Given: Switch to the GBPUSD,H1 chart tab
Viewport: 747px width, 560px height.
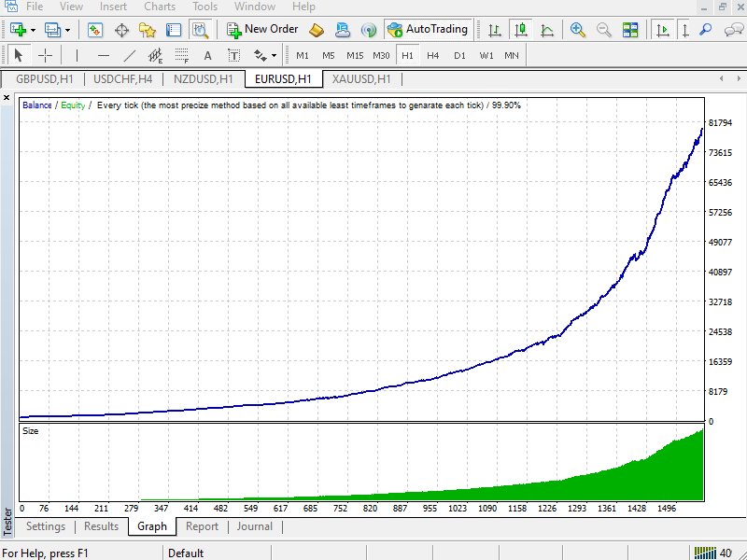Looking at the screenshot, I should (x=42, y=79).
